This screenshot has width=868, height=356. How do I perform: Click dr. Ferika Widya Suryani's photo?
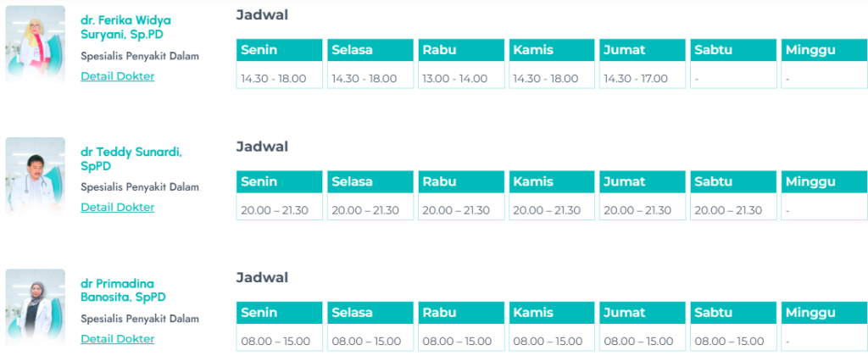click(x=36, y=44)
